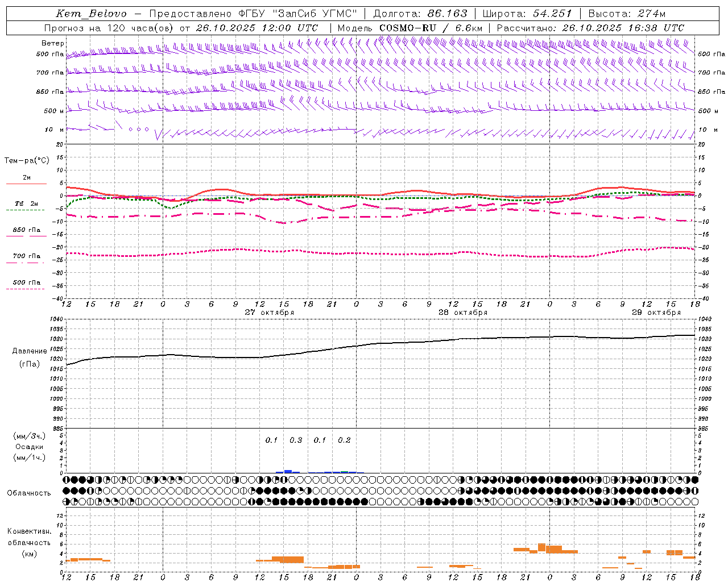The image size is (728, 582).
Task: Click the 0.3 precipitation amount value
Action: coord(296,440)
